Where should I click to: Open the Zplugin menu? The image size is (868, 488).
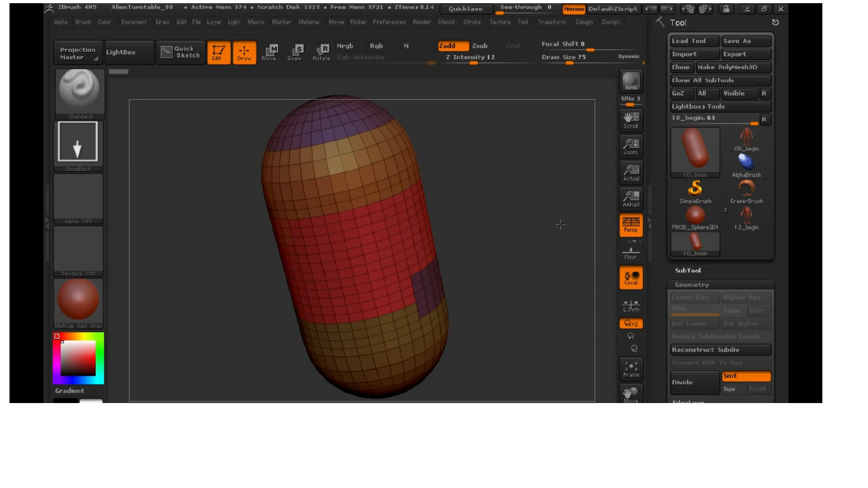(584, 22)
